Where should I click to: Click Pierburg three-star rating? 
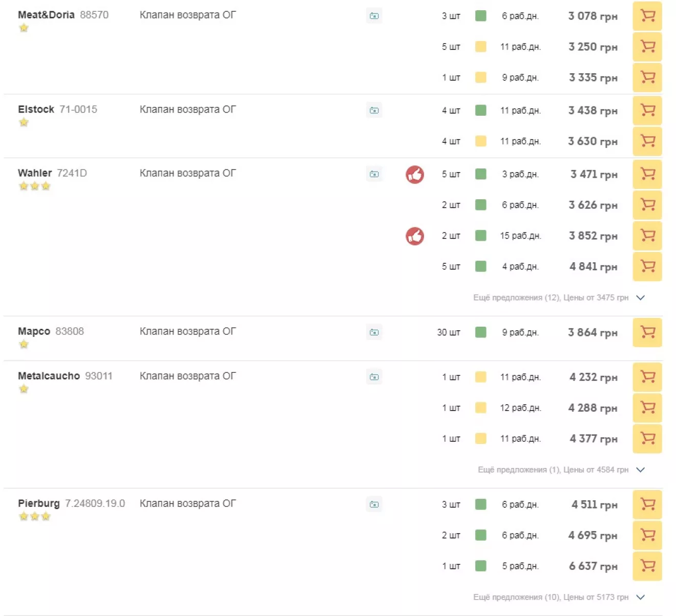35,516
